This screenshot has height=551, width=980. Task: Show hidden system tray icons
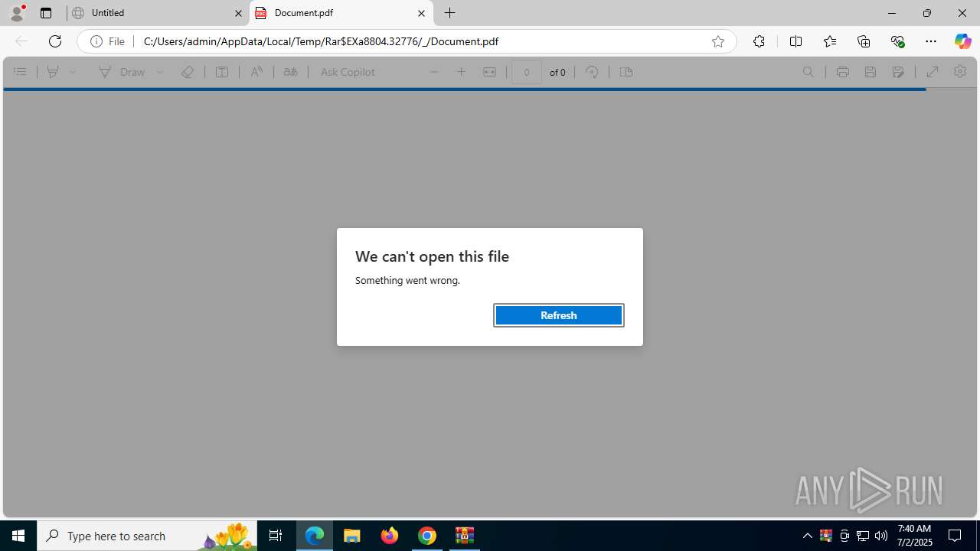(808, 536)
